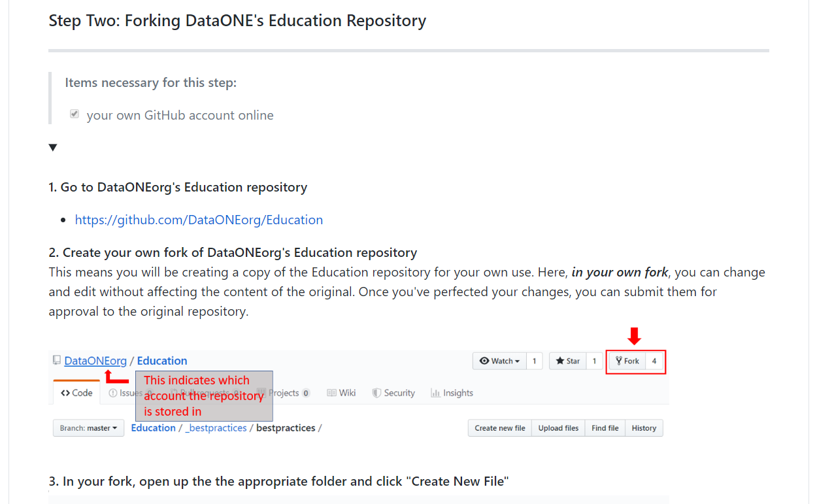Click the 'Upload files' button
Image resolution: width=817 pixels, height=504 pixels.
pyautogui.click(x=558, y=428)
